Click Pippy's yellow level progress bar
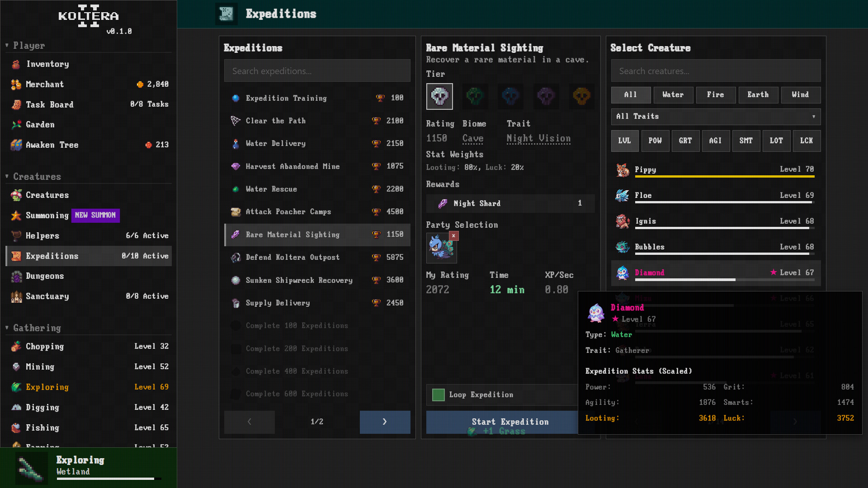The height and width of the screenshot is (488, 868). [725, 176]
